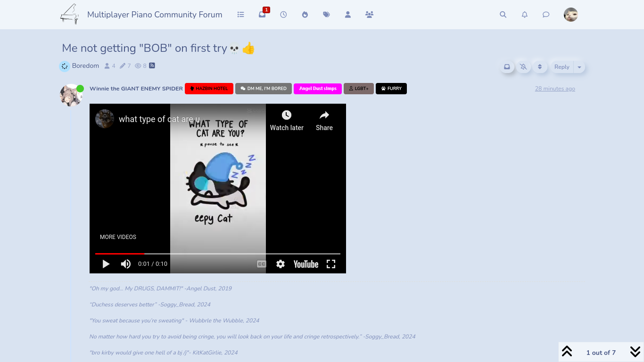Click the topic posts count stat
Screen dimensions: 644x362
coord(125,66)
